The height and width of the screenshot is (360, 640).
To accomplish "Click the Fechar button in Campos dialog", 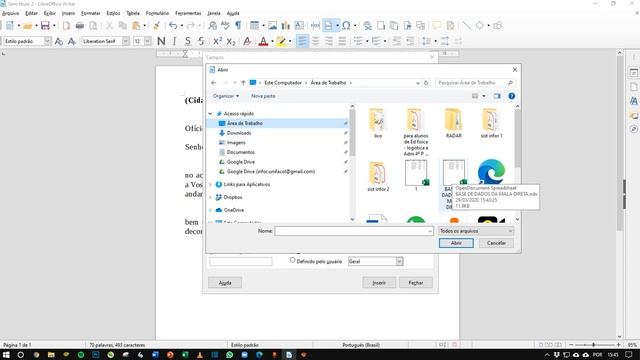I will (416, 282).
